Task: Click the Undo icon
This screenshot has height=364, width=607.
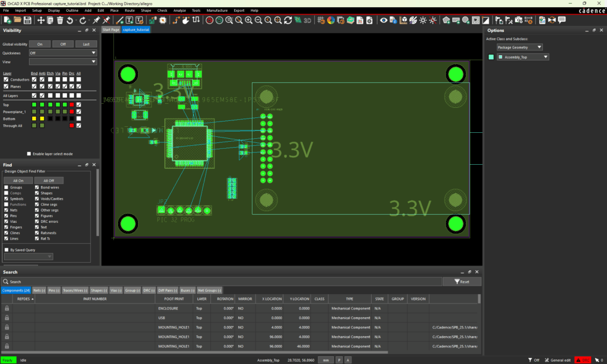Action: [69, 20]
